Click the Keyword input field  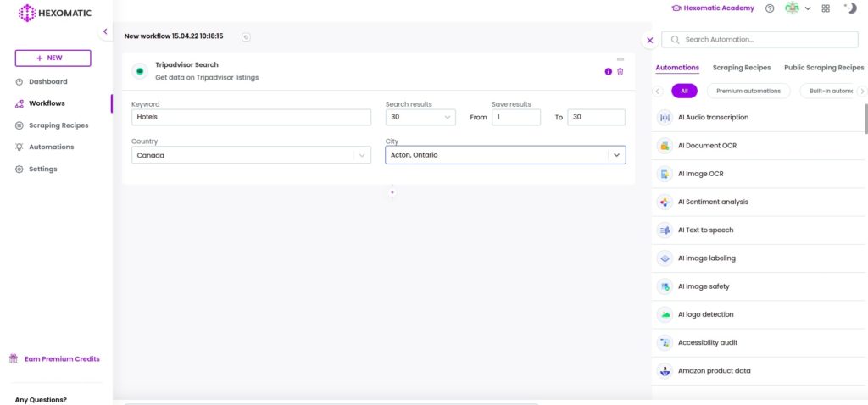[251, 117]
